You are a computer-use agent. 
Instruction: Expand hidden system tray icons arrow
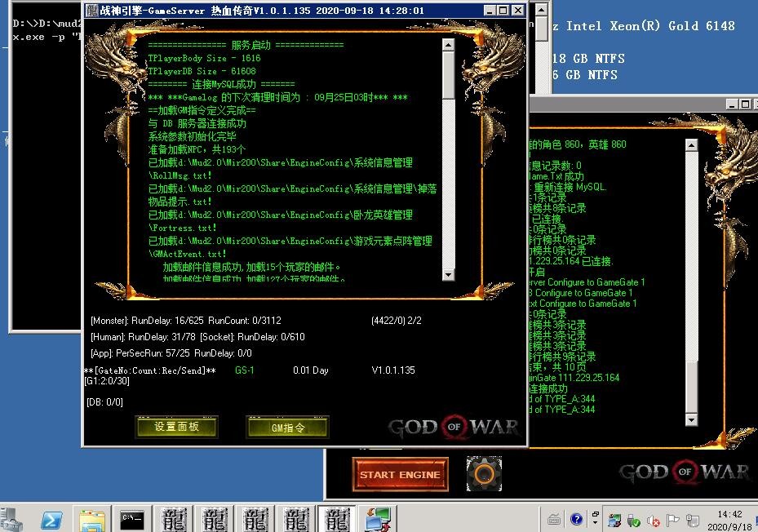[x=594, y=520]
